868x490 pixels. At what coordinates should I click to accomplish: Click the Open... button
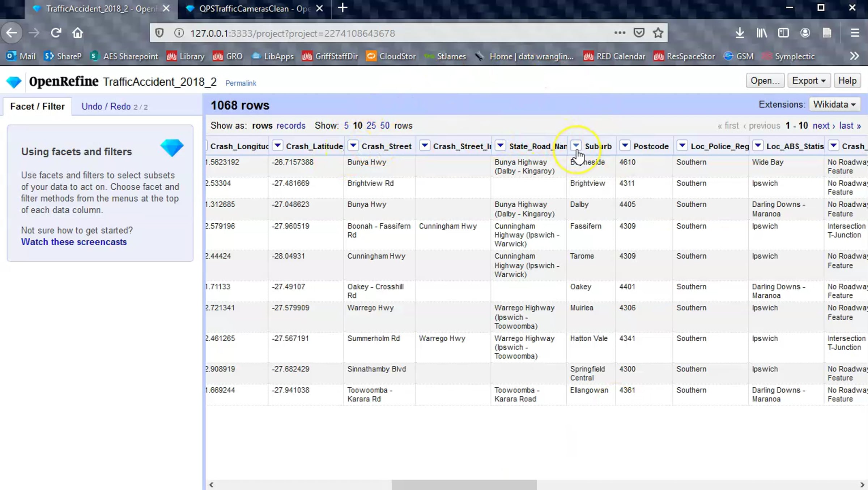click(765, 80)
